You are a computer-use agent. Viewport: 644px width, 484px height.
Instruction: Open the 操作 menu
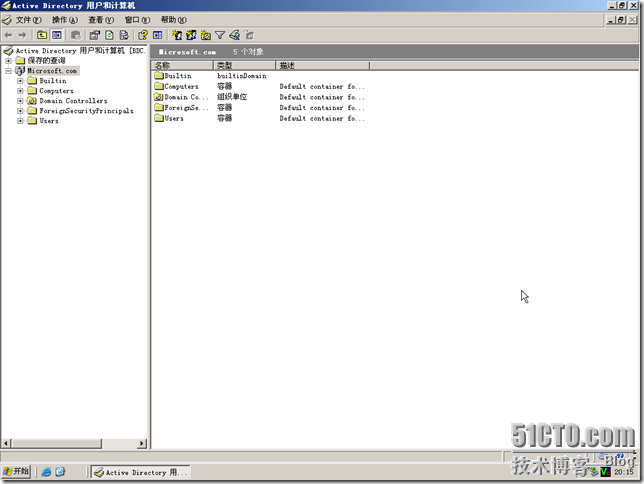pyautogui.click(x=65, y=20)
